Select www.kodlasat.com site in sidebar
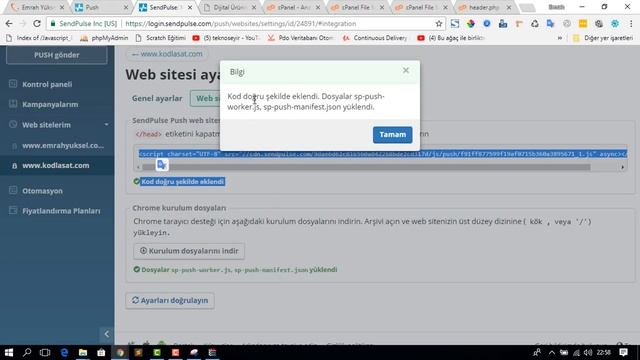 (56, 166)
